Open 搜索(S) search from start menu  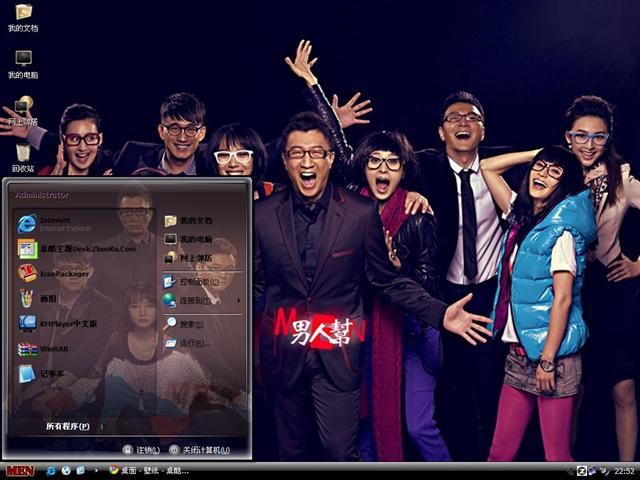coord(184,324)
